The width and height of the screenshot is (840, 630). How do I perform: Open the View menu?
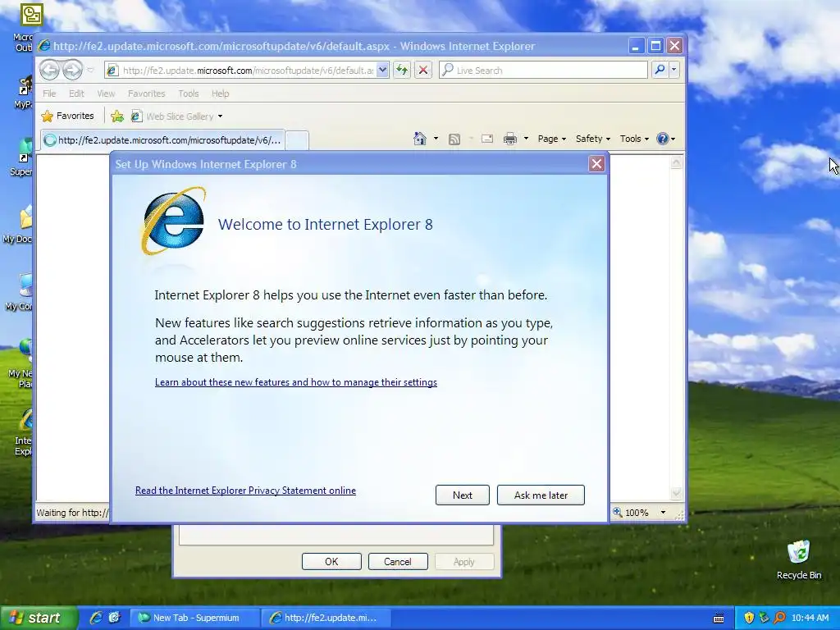pyautogui.click(x=106, y=94)
